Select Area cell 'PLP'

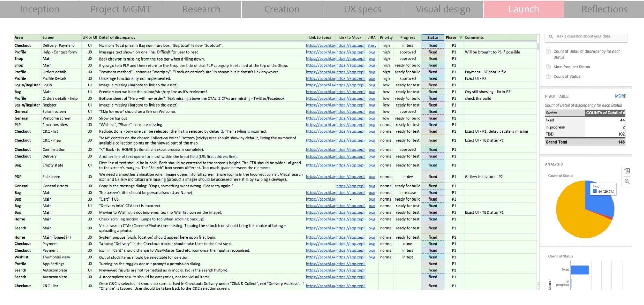pos(27,125)
